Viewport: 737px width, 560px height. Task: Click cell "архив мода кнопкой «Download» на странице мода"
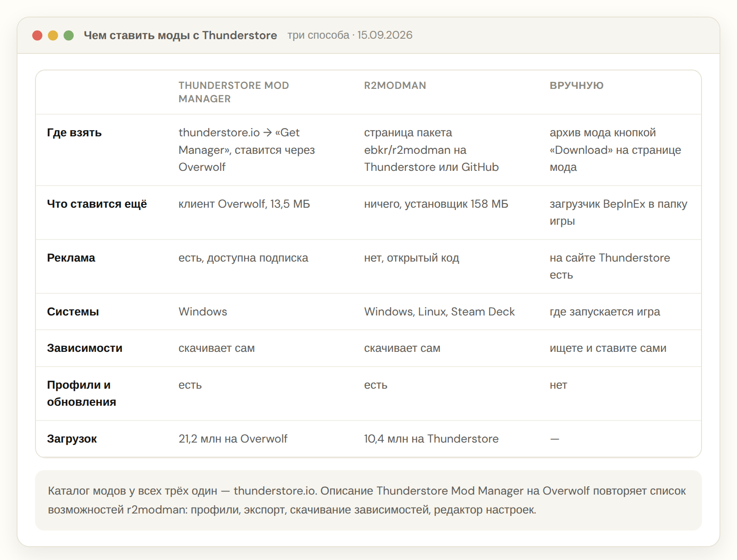[615, 150]
